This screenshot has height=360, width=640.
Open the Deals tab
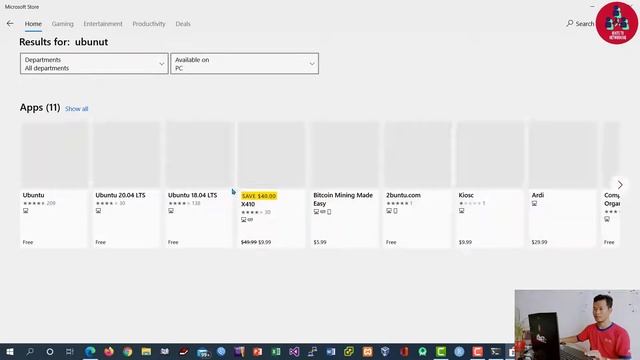[183, 24]
